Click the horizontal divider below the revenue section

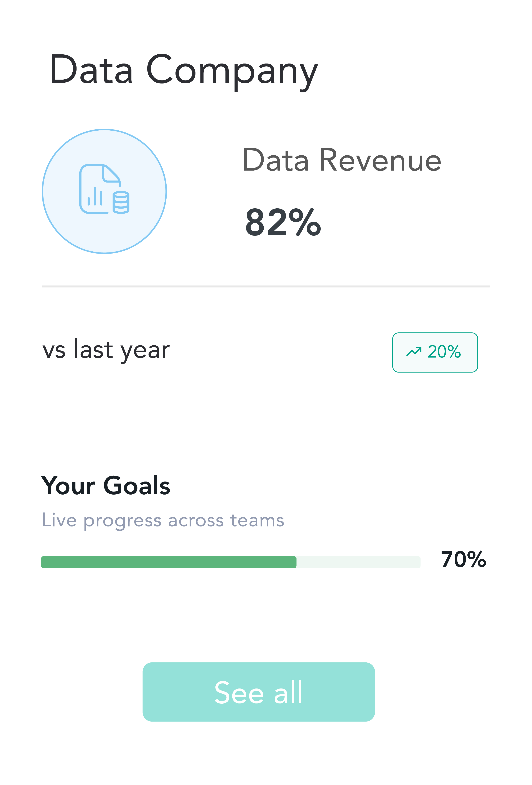tap(266, 287)
